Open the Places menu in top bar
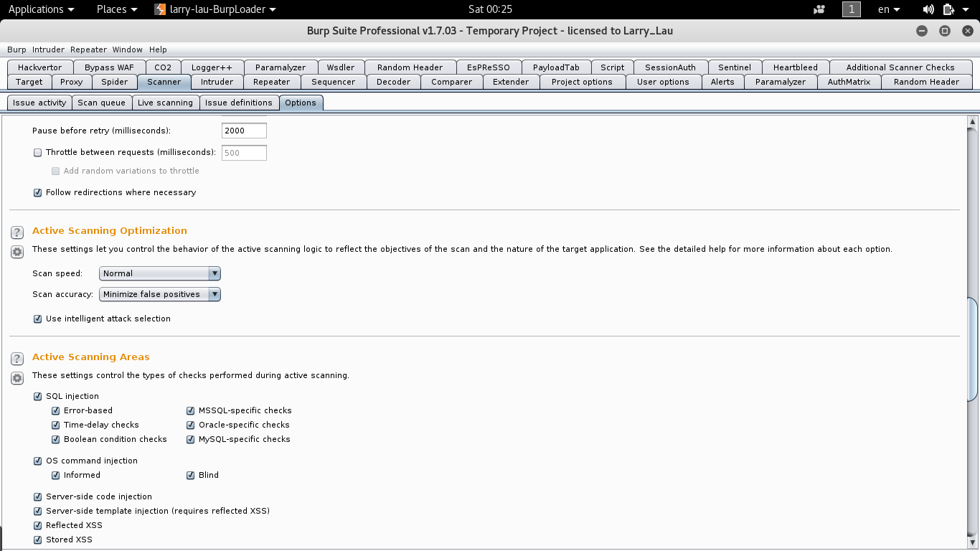980x551 pixels. (x=117, y=9)
